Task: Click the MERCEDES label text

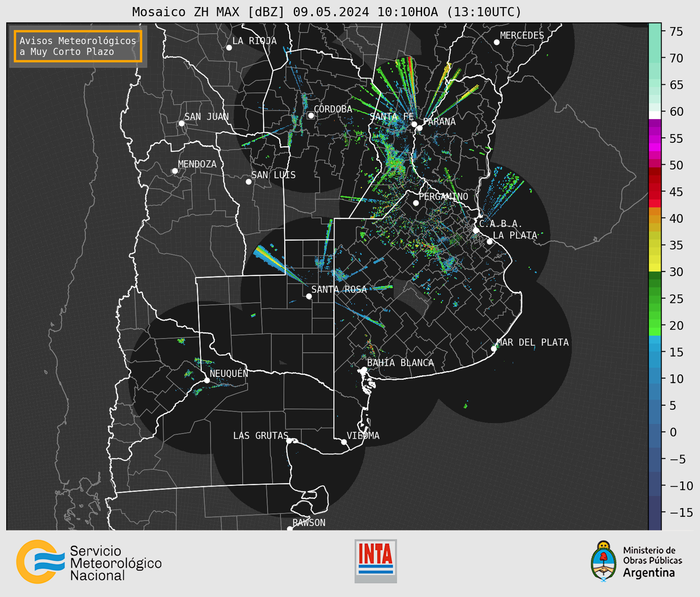Action: point(522,36)
